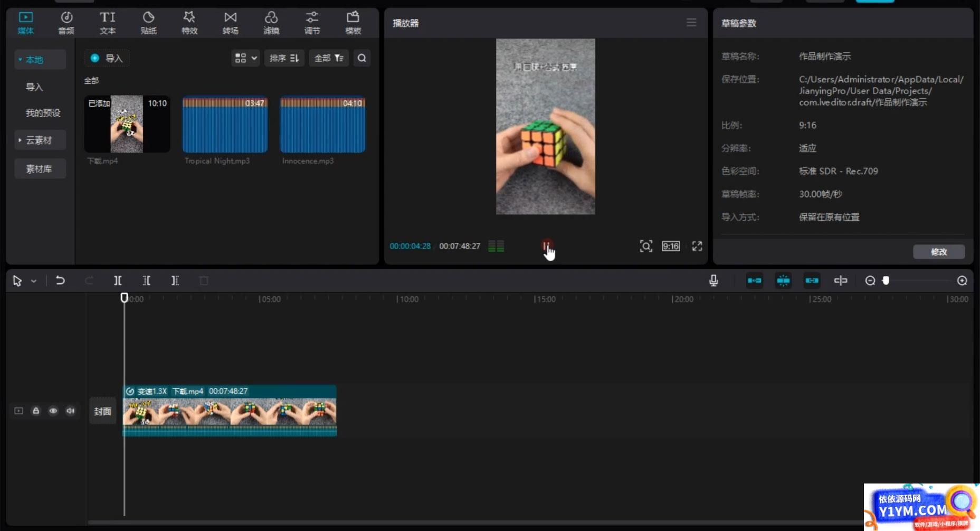Toggle main track magnet snapping

tap(754, 280)
